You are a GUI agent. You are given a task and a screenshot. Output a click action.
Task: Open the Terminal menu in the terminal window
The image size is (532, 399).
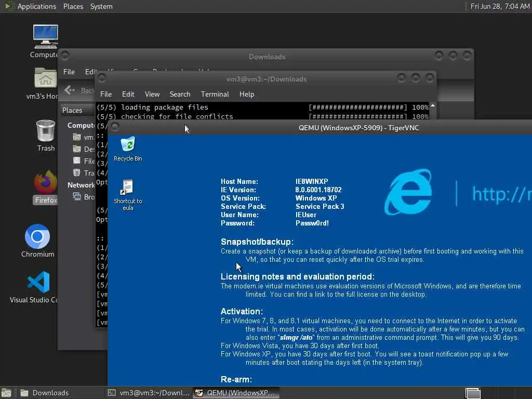click(215, 95)
